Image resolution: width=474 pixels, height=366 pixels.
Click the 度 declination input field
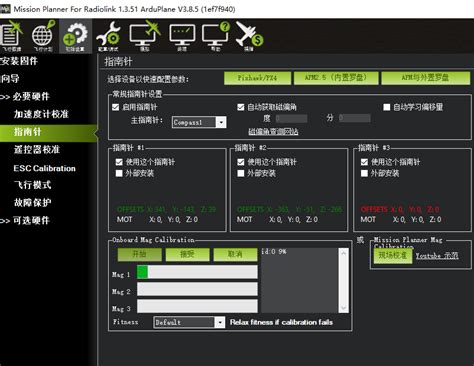[292, 118]
